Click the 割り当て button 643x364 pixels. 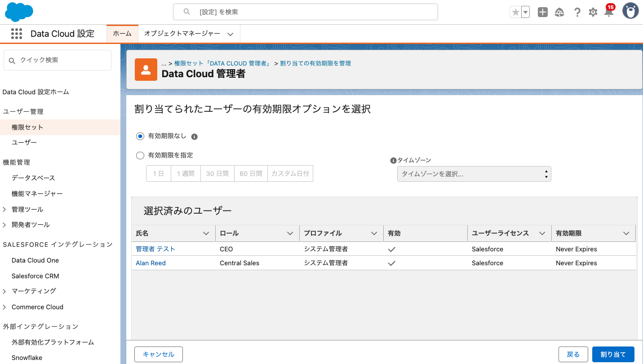613,354
